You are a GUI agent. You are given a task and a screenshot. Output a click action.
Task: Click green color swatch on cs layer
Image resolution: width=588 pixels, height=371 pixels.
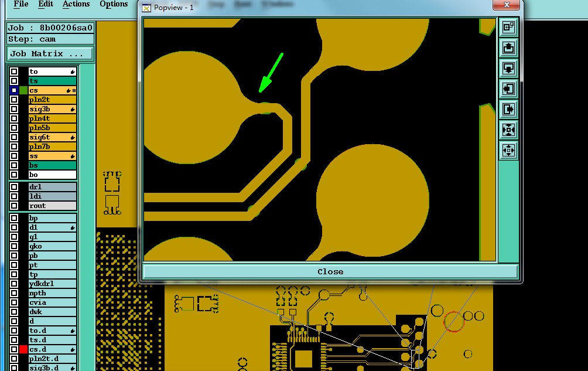point(23,90)
